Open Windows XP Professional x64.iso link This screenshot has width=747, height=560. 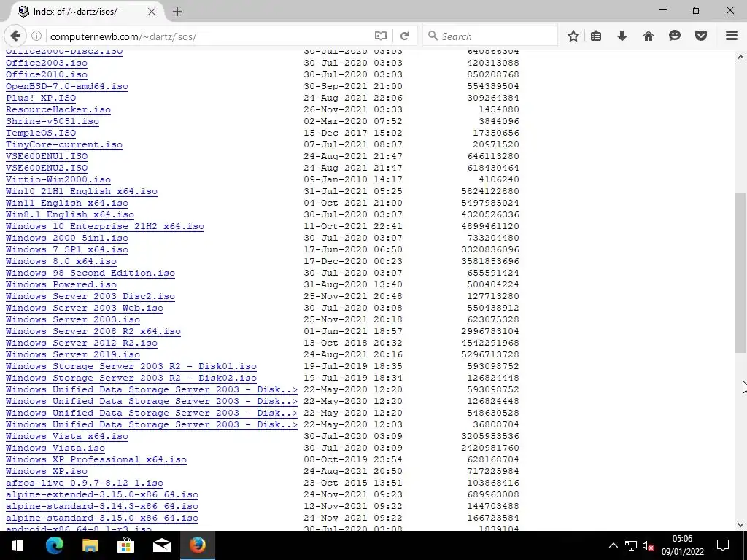tap(96, 459)
